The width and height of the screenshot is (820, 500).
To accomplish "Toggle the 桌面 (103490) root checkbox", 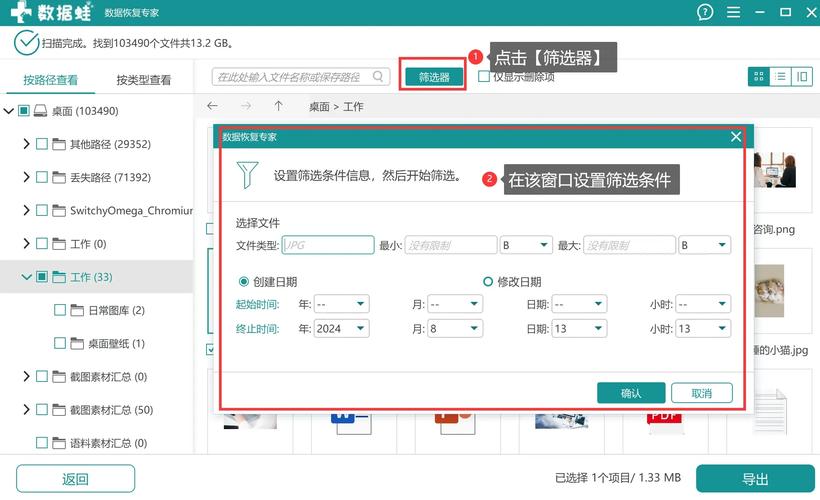I will point(24,110).
